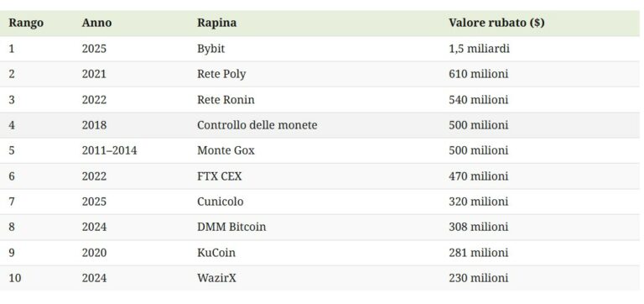Image resolution: width=644 pixels, height=304 pixels.
Task: Click the Monte Gox entry
Action: pyautogui.click(x=226, y=150)
